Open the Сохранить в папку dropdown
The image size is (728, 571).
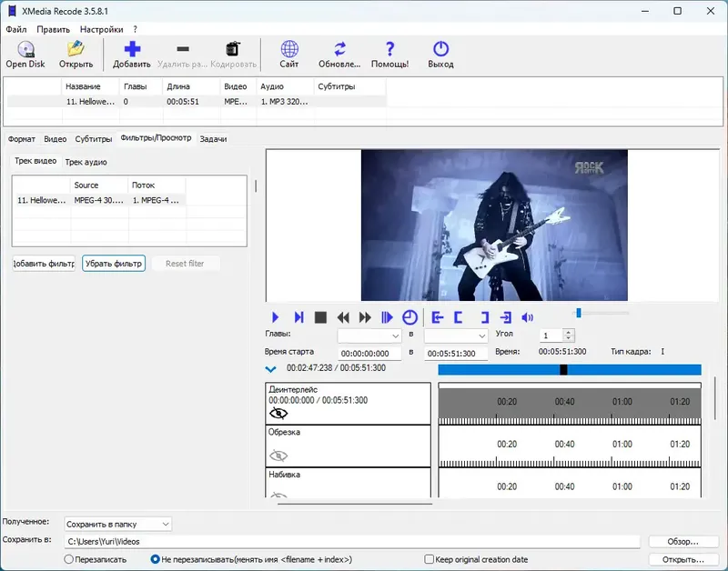tap(117, 524)
